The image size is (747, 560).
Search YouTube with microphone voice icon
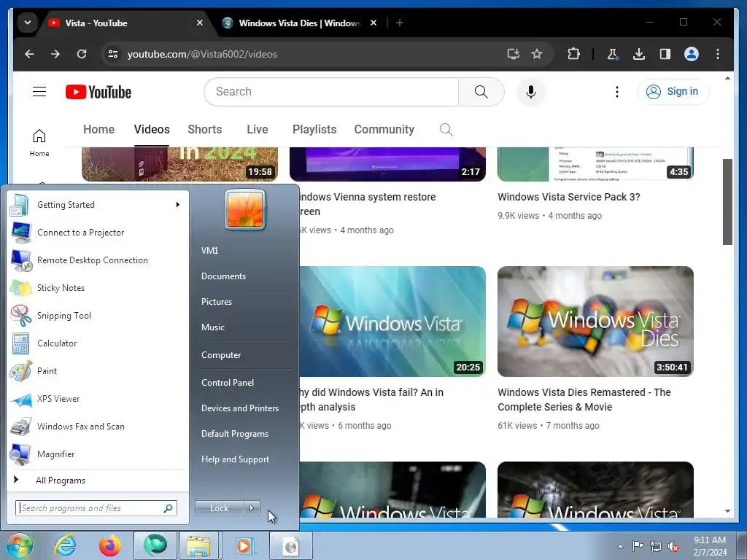pyautogui.click(x=531, y=91)
